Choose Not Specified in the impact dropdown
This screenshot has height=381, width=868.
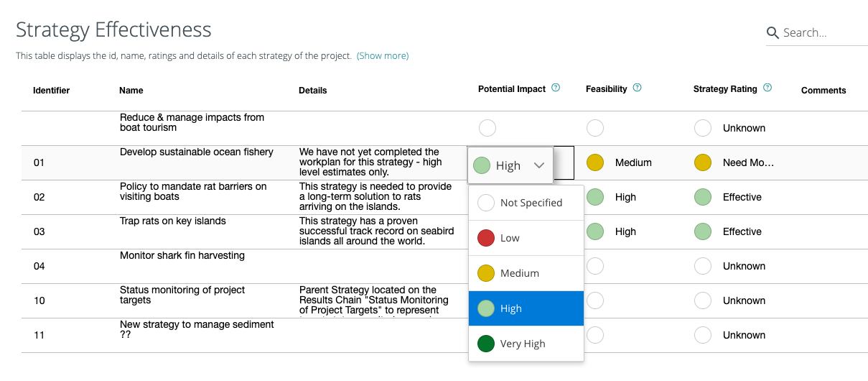click(x=526, y=203)
